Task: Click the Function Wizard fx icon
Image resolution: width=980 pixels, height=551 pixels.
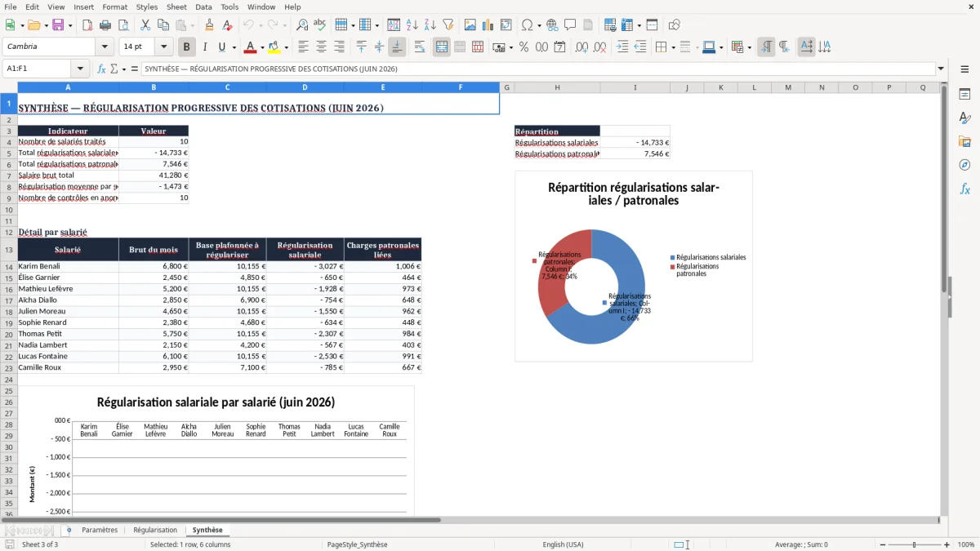Action: coord(101,69)
